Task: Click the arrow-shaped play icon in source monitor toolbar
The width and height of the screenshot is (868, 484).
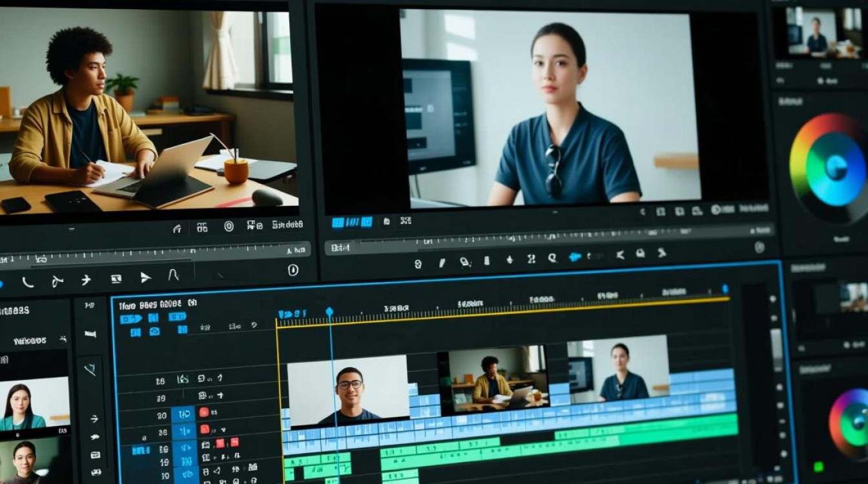Action: tap(146, 277)
